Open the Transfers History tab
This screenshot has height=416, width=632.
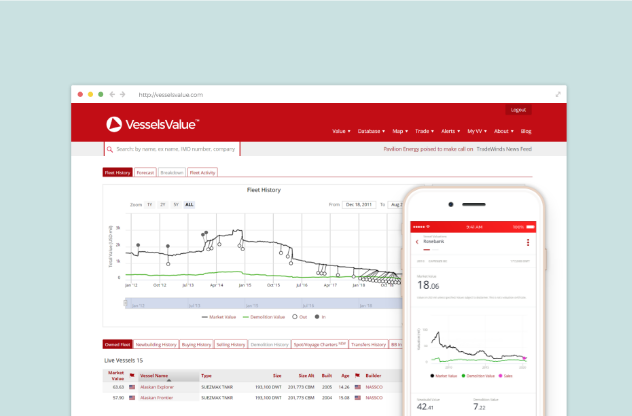coord(368,345)
